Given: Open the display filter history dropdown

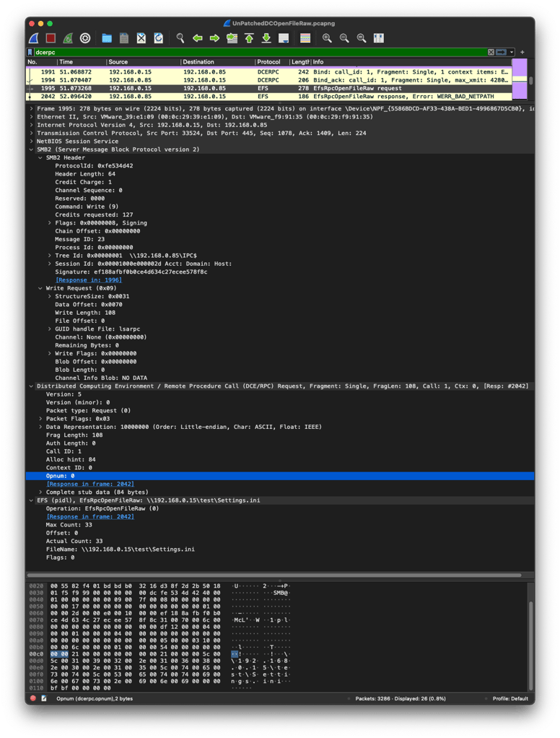Looking at the screenshot, I should (x=512, y=53).
